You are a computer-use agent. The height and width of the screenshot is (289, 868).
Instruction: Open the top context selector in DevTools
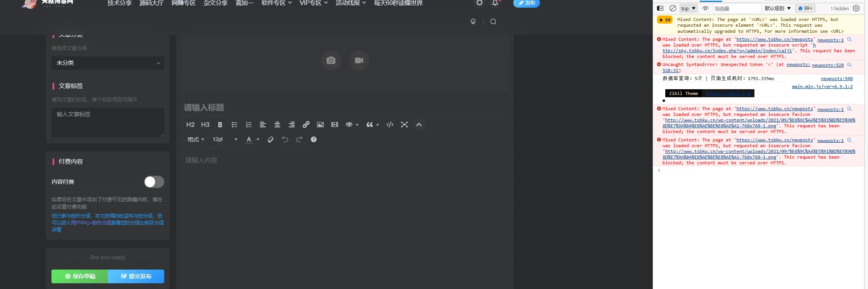(x=689, y=8)
